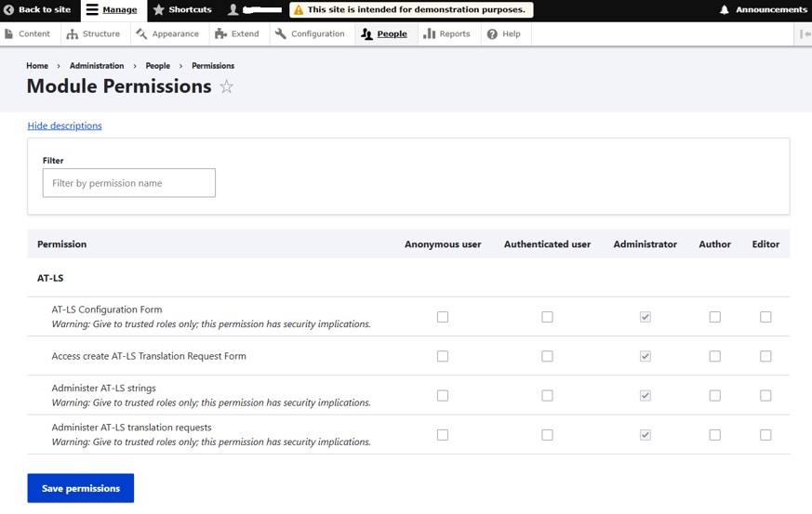Screen dimensions: 812x514
Task: Open the Extend admin menu
Action: [x=237, y=34]
